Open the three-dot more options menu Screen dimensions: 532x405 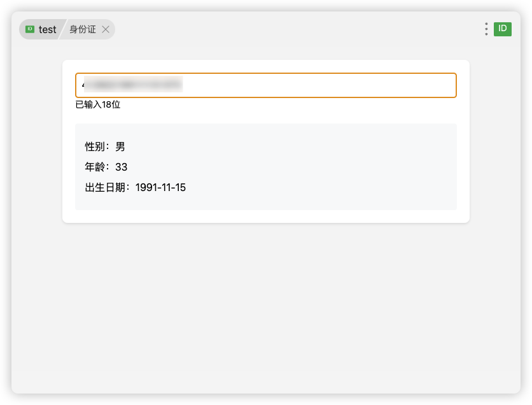click(x=486, y=29)
